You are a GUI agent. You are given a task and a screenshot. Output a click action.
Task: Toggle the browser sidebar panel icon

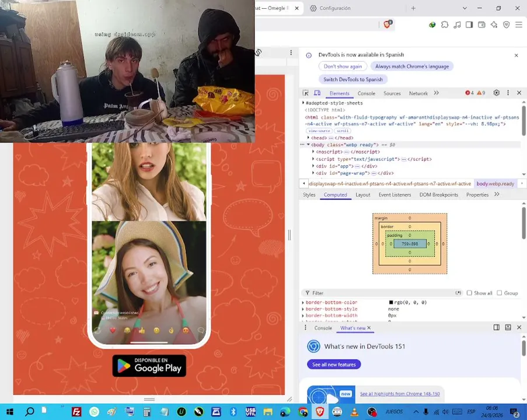tap(469, 24)
